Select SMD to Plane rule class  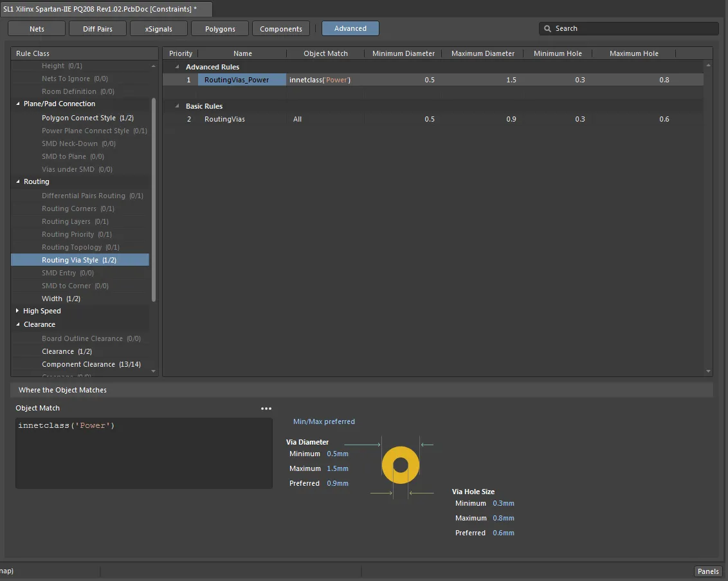(x=73, y=156)
